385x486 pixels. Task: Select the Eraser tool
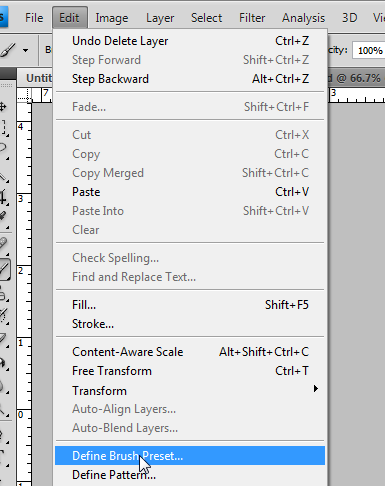pyautogui.click(x=3, y=339)
